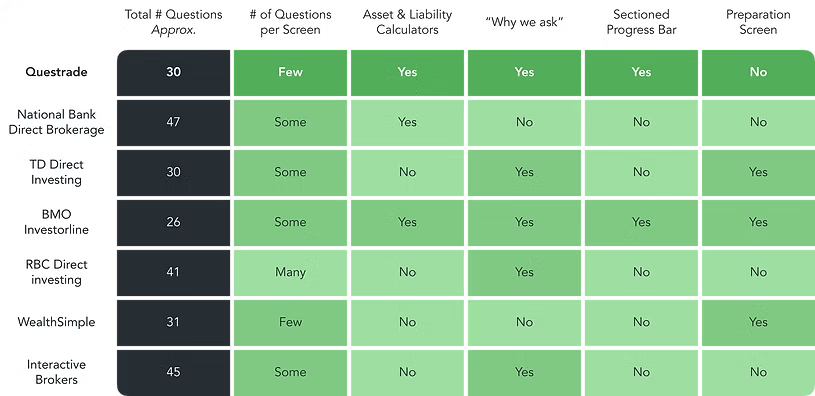The height and width of the screenshot is (396, 815).
Task: Click the Questrade row label
Action: [56, 72]
